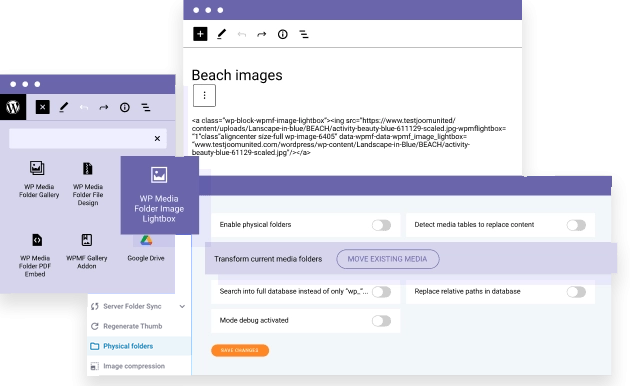Screen dimensions: 630x386
Task: Click the redo arrow in Beach images editor
Action: point(262,35)
